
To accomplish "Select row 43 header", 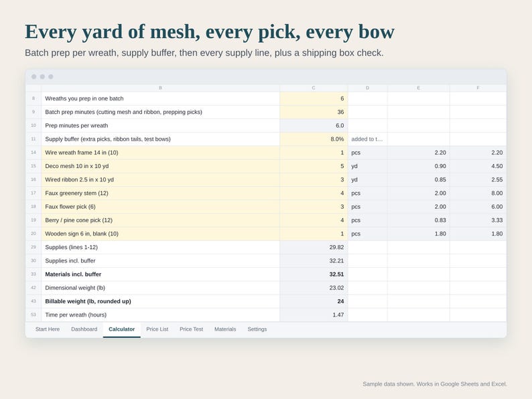I will point(34,301).
